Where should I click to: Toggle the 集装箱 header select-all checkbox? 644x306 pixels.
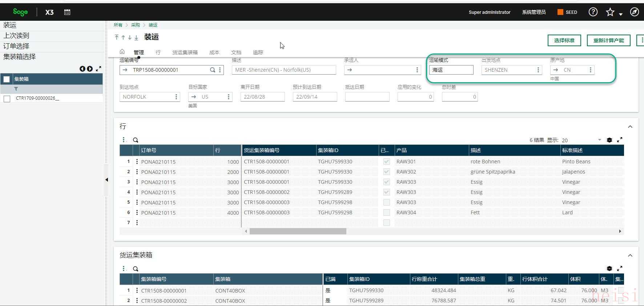(x=7, y=79)
